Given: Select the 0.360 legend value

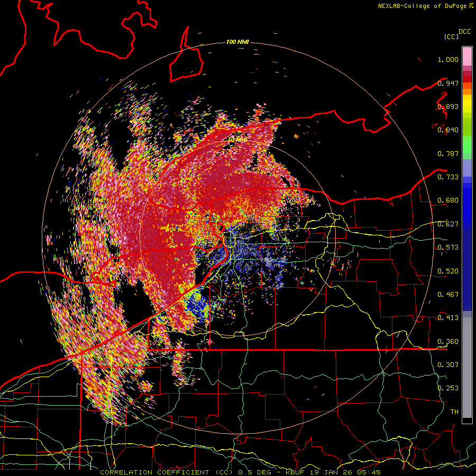Looking at the screenshot, I should 448,342.
